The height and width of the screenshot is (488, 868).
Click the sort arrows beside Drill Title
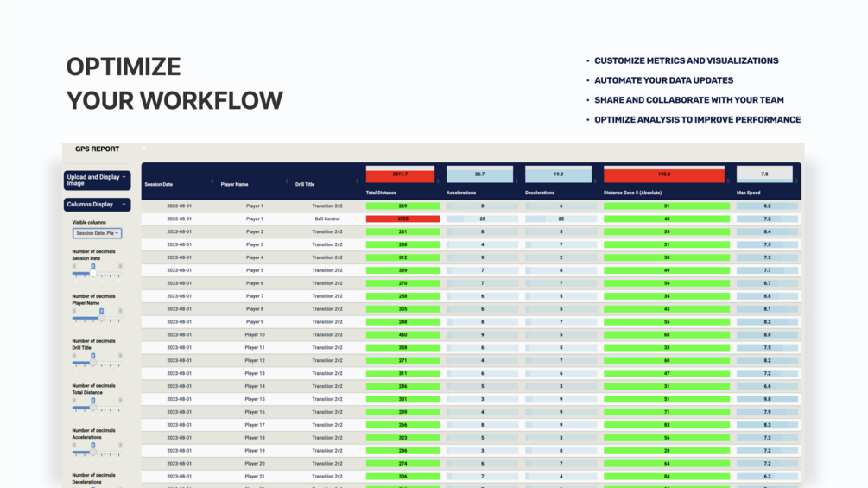point(357,181)
